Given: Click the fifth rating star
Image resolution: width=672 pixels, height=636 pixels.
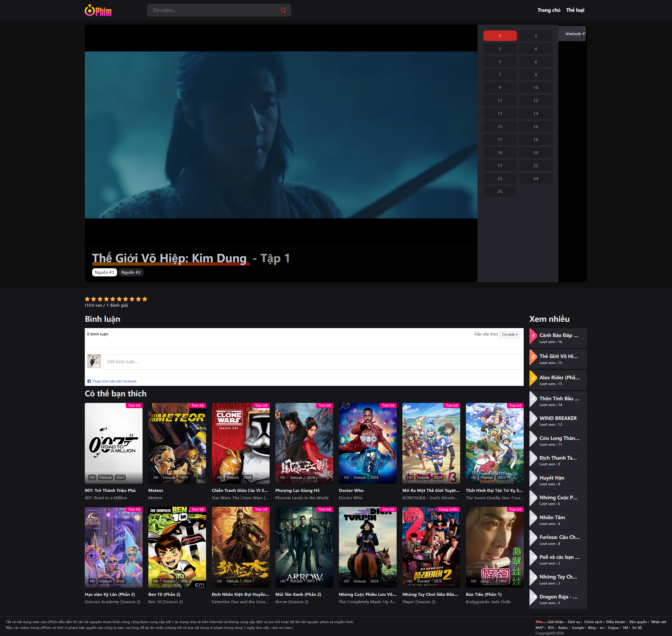Looking at the screenshot, I should point(113,299).
